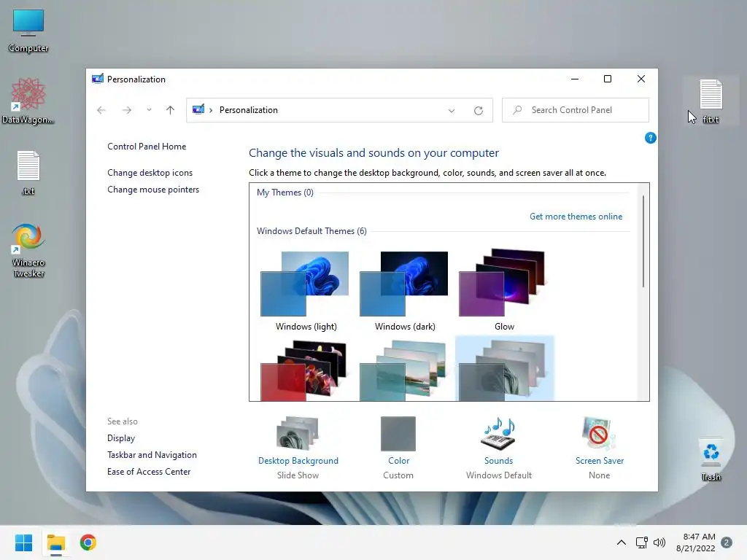This screenshot has width=747, height=560.
Task: Select the red flower theme
Action: 306,370
